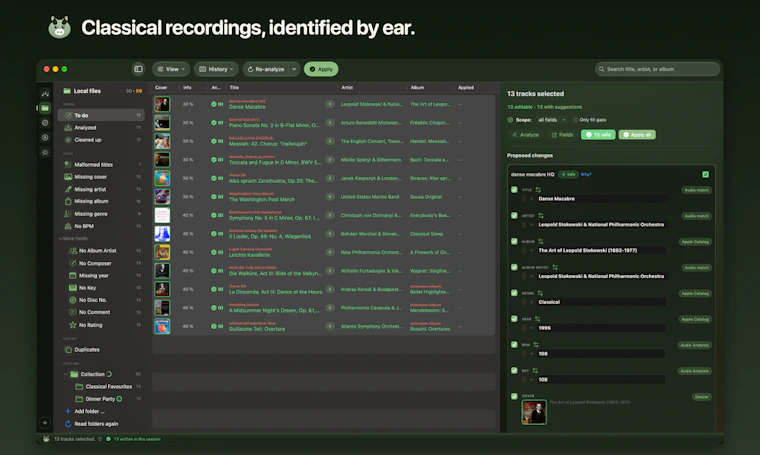The width and height of the screenshot is (760, 455).
Task: Uncheck the YEAR change checkbox
Action: [x=514, y=319]
